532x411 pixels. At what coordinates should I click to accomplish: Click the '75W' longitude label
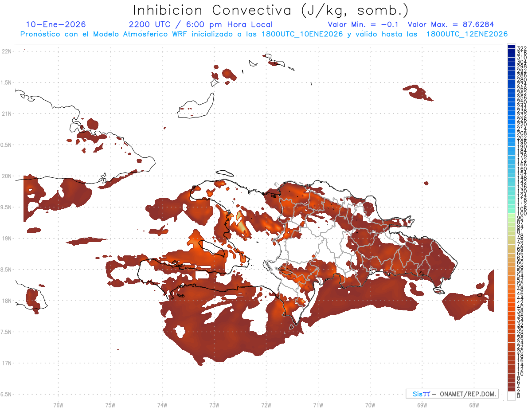tap(110, 405)
